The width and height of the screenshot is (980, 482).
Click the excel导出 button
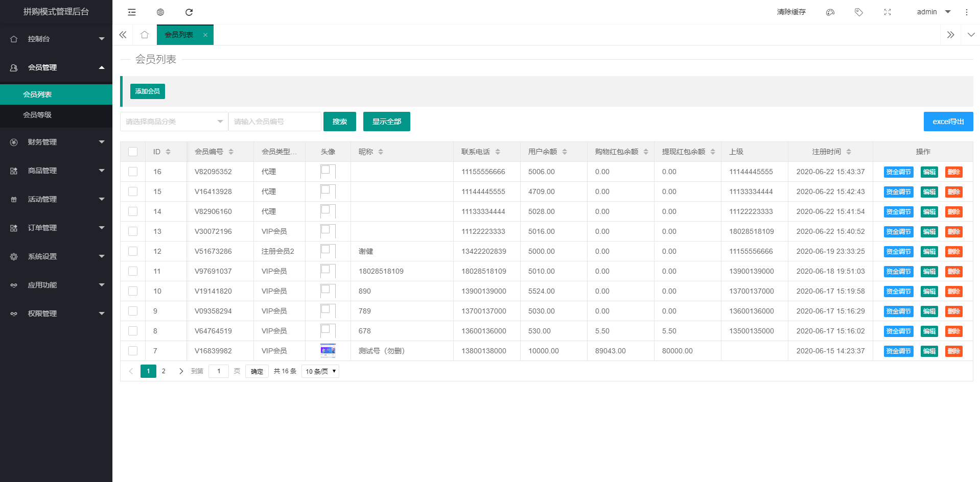click(948, 122)
